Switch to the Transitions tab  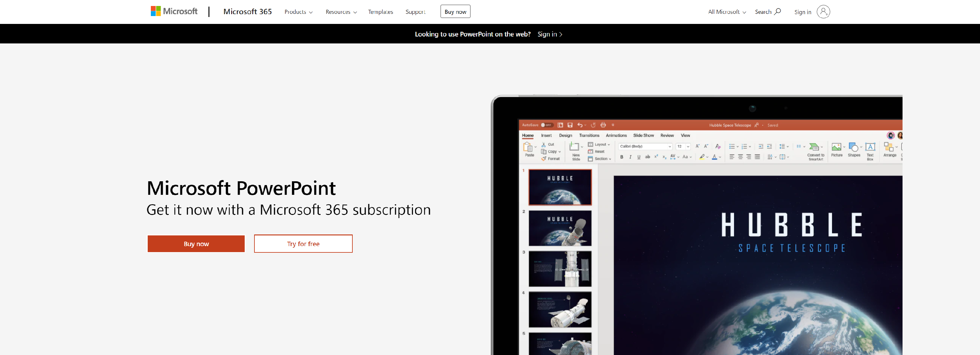pos(589,135)
